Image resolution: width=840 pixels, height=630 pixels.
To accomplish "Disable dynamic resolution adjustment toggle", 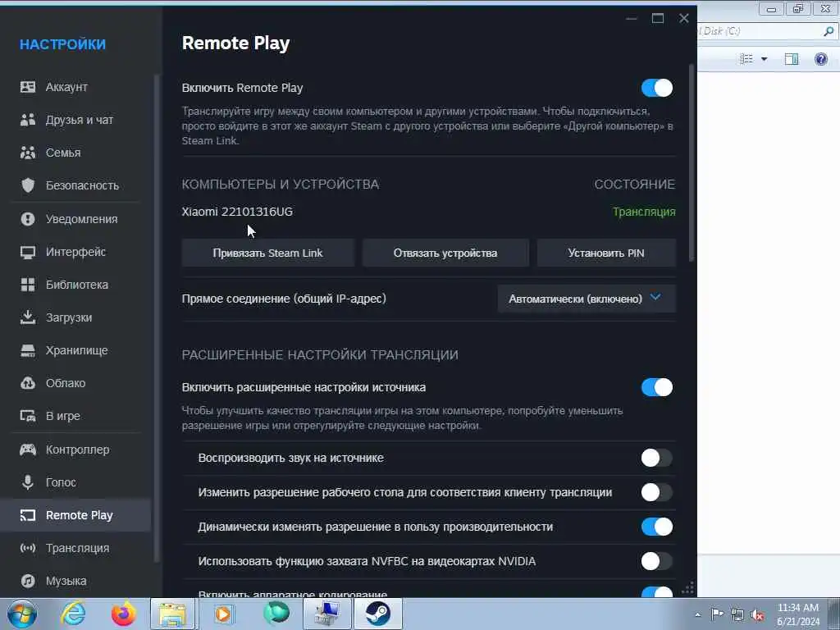I will click(x=657, y=527).
